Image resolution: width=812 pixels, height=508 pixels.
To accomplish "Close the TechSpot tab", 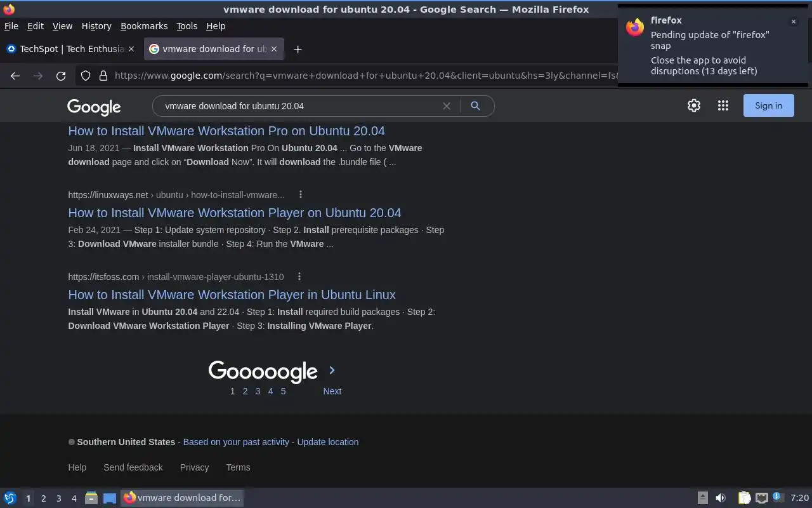I will tap(131, 49).
